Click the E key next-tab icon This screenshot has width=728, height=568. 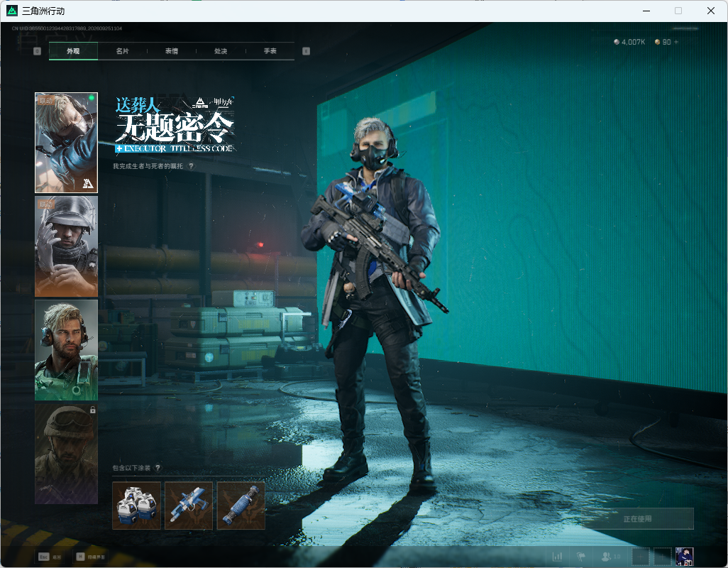[306, 51]
